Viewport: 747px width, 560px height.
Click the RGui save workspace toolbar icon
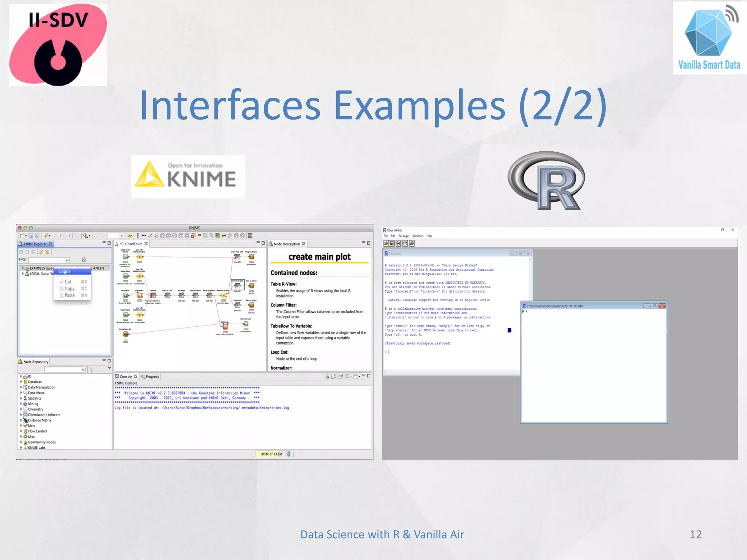392,243
